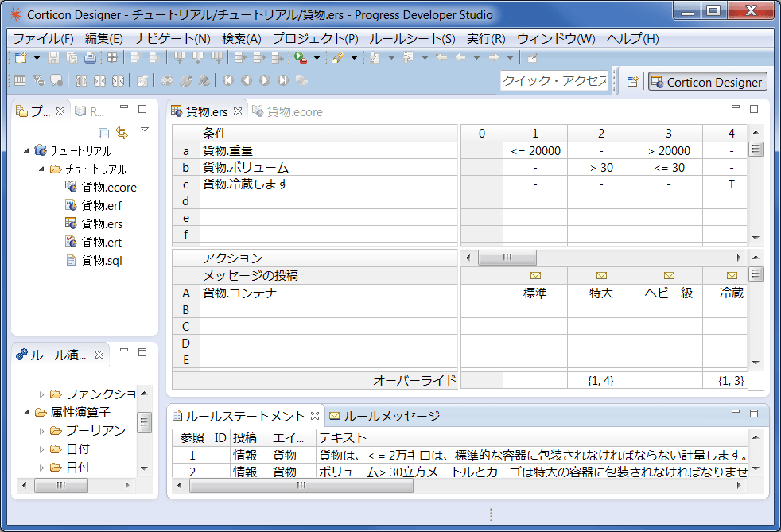
Task: Click the Save icon in the toolbar
Action: pos(54,57)
